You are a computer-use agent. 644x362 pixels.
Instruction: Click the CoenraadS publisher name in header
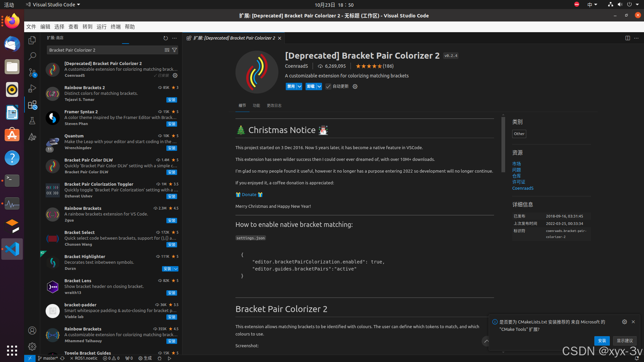coord(296,66)
